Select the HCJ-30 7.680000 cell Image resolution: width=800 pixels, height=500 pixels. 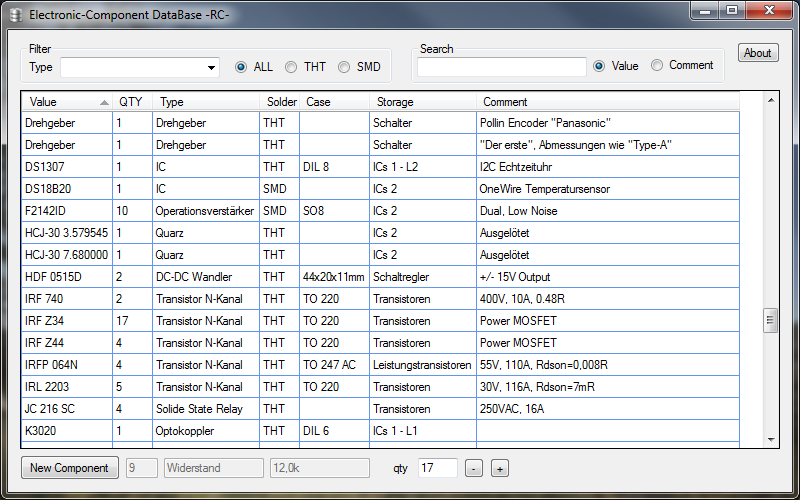(x=67, y=255)
